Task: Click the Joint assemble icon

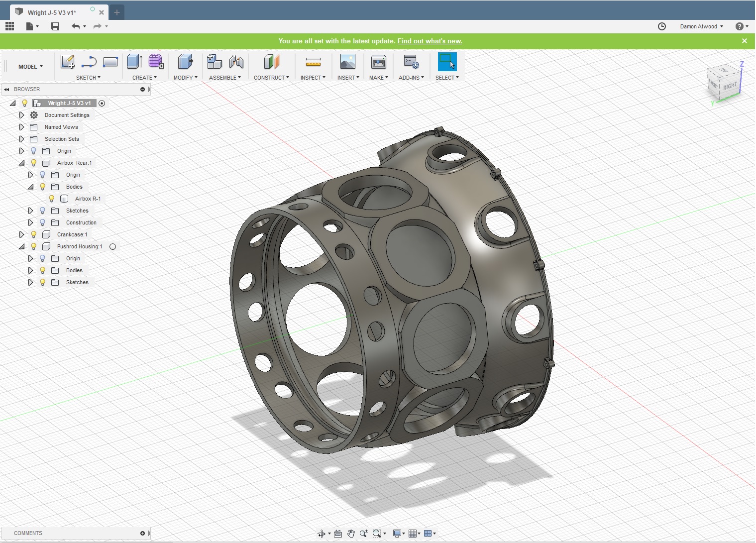Action: pos(236,62)
